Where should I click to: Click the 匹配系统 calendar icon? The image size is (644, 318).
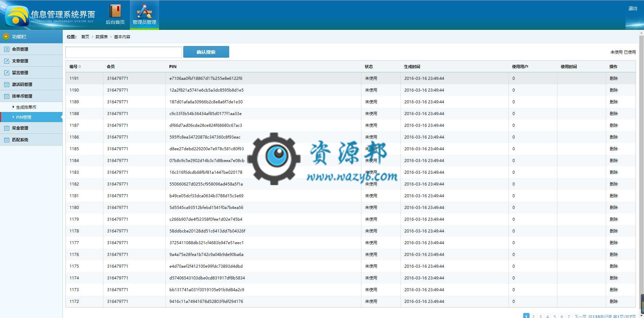tap(6, 140)
